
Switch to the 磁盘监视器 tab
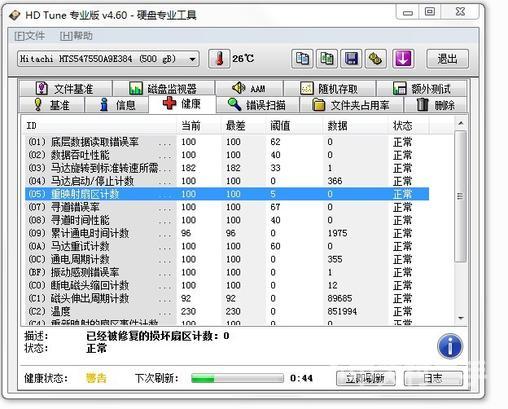[163, 89]
